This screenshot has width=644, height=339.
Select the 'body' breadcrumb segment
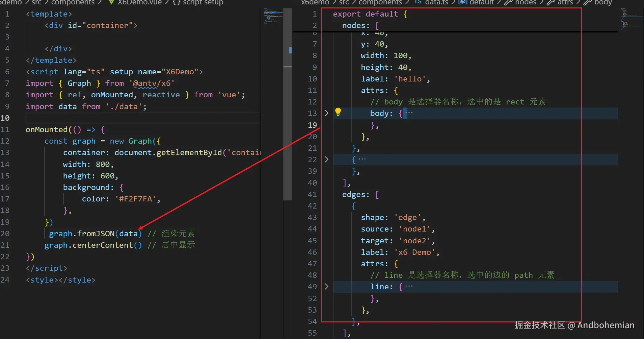click(603, 2)
